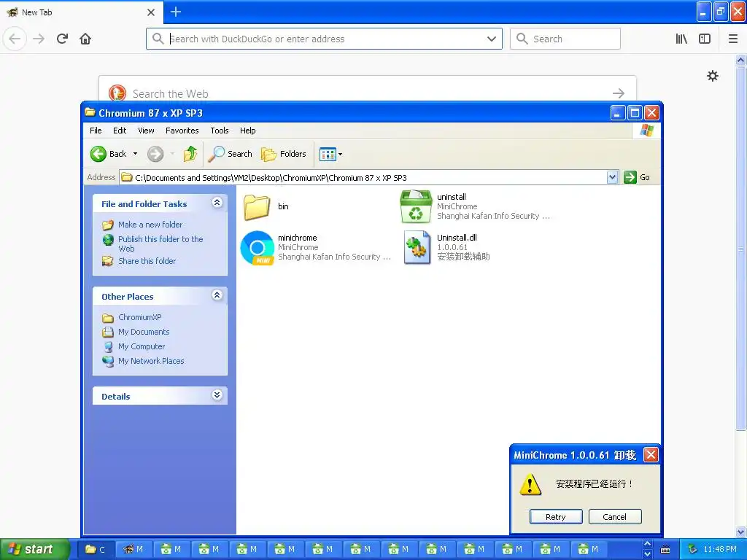The image size is (747, 560).
Task: Select the uninstall recycle icon
Action: [415, 206]
